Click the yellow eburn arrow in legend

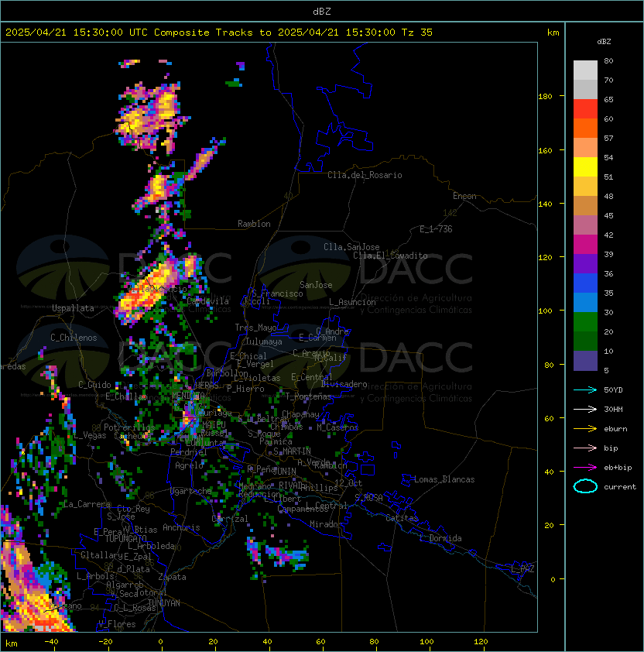[x=585, y=429]
